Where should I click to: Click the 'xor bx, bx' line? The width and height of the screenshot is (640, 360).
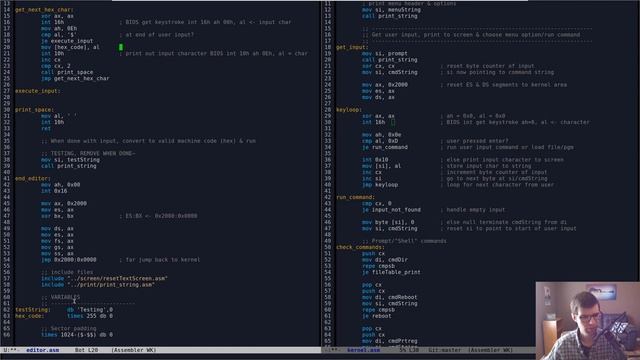click(x=57, y=216)
